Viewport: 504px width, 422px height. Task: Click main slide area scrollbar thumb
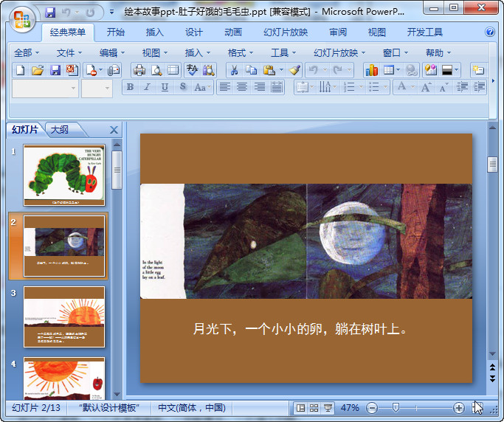pyautogui.click(x=492, y=165)
